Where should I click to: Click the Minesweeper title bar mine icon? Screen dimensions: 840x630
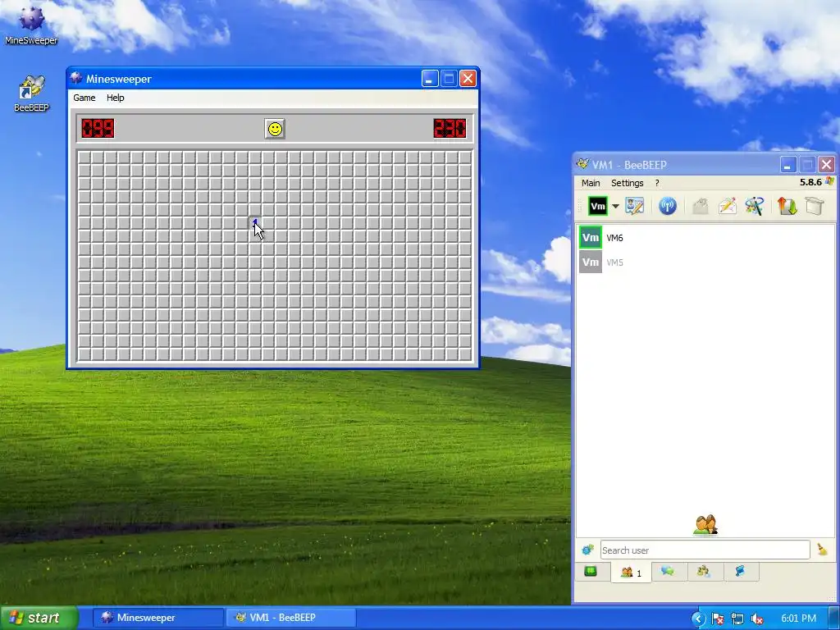click(76, 78)
